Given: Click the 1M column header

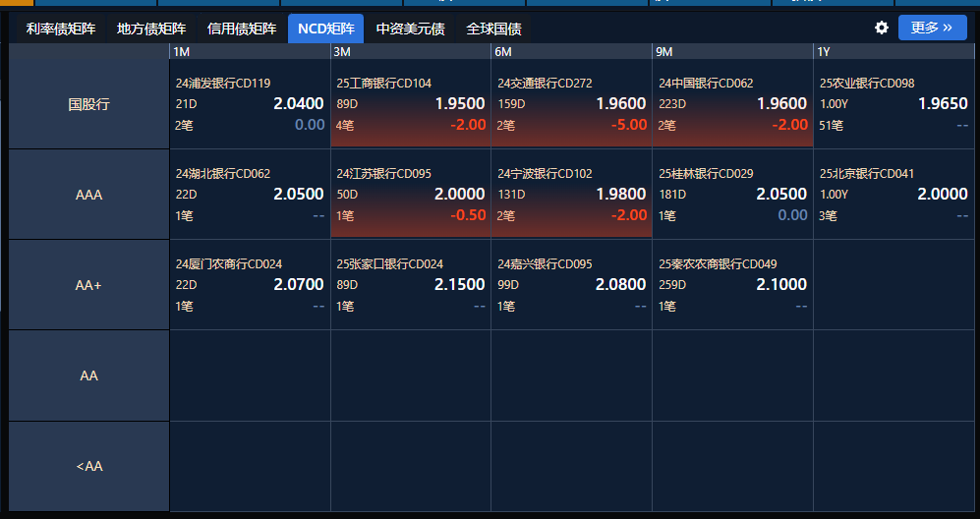Looking at the screenshot, I should pyautogui.click(x=250, y=51).
